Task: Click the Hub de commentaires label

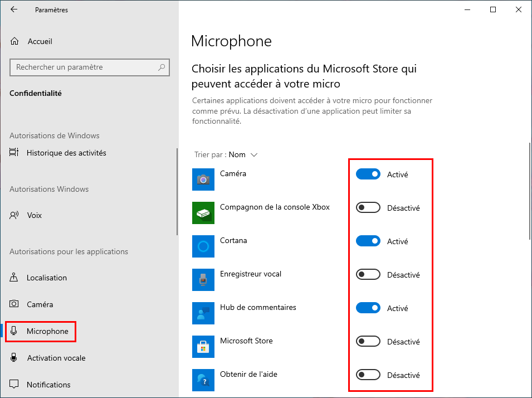Action: 258,307
